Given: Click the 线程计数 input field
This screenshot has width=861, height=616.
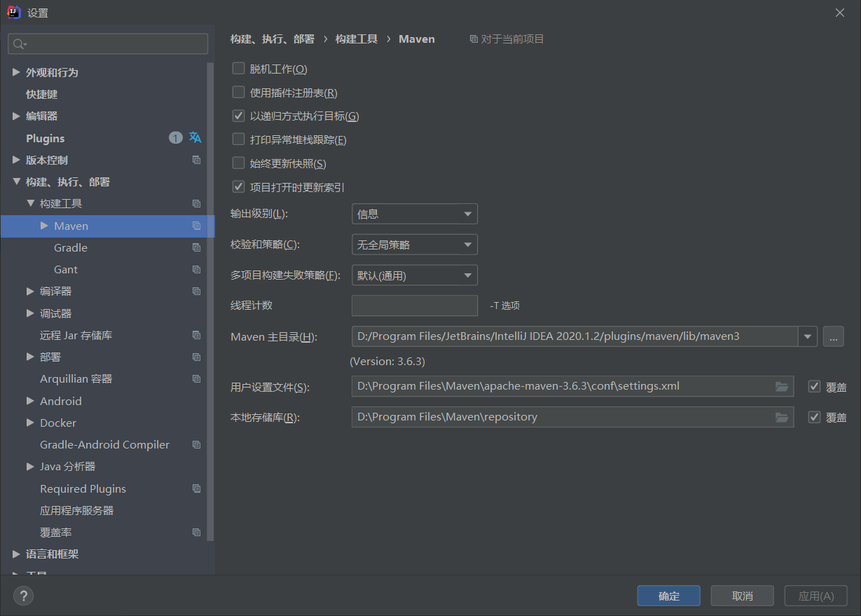Looking at the screenshot, I should [x=415, y=306].
